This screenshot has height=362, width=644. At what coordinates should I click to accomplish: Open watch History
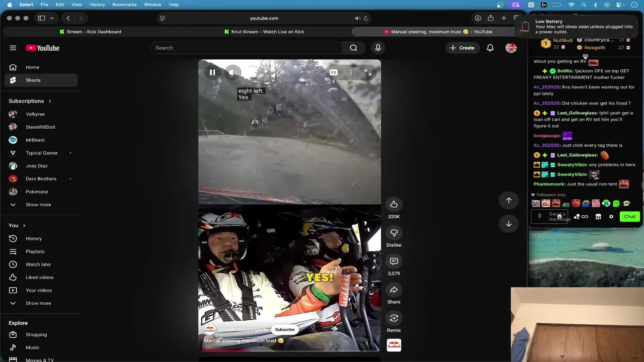click(41, 239)
